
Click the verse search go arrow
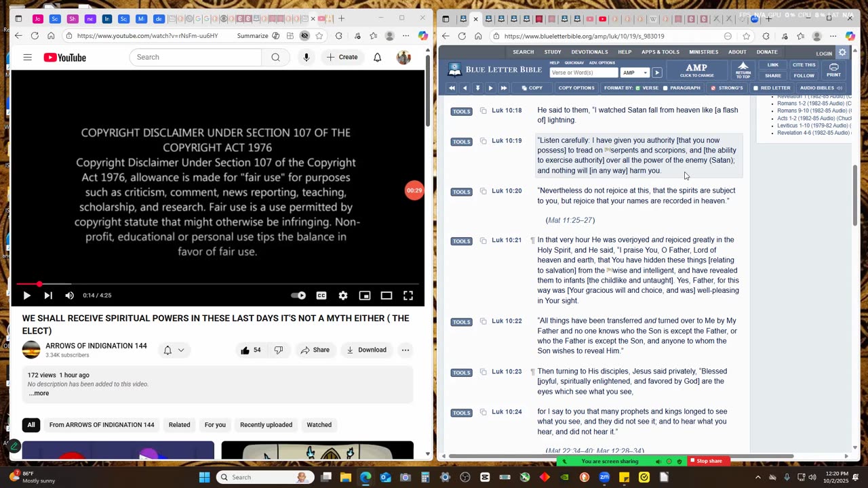(x=656, y=73)
